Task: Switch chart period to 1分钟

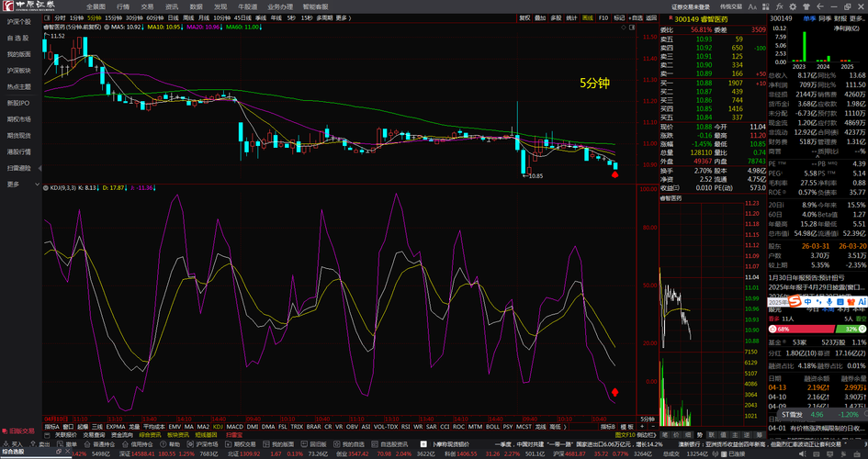Action: click(x=76, y=17)
